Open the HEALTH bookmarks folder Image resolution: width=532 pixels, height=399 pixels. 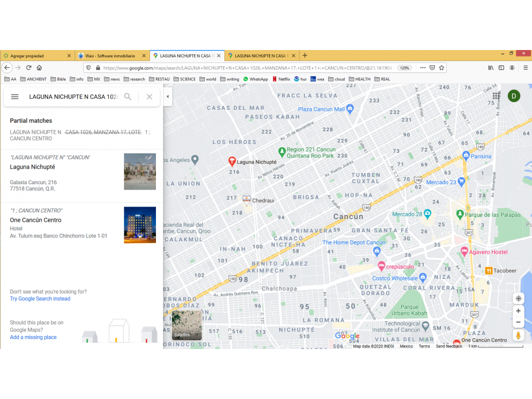(360, 79)
